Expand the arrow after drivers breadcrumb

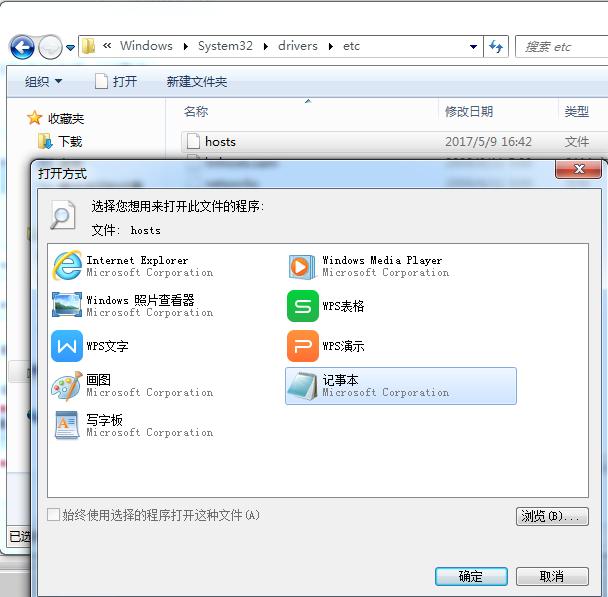pos(330,47)
